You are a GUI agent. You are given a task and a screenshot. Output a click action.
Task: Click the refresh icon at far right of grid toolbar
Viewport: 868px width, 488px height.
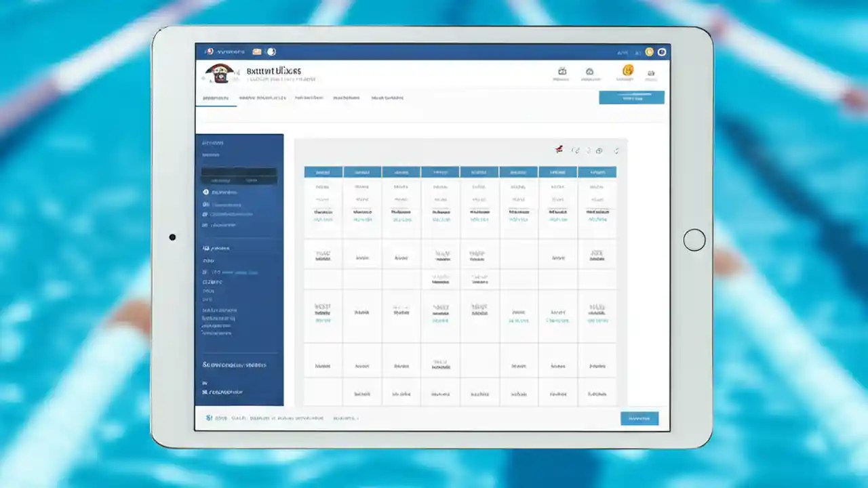(616, 150)
